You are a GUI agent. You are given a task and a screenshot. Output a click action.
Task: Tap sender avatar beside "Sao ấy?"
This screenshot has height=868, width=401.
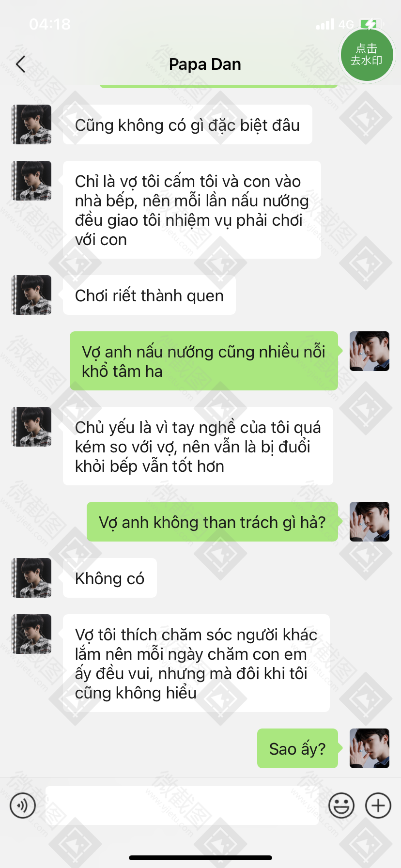370,748
